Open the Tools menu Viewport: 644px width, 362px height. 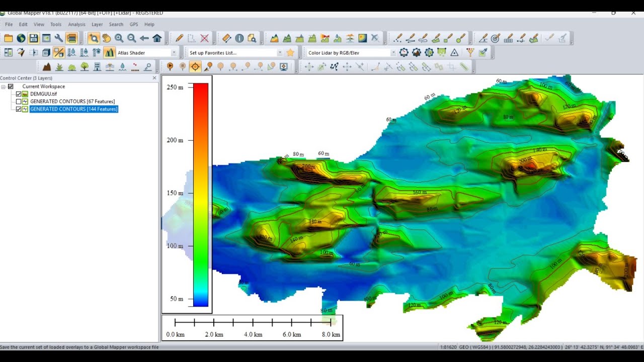tap(56, 24)
